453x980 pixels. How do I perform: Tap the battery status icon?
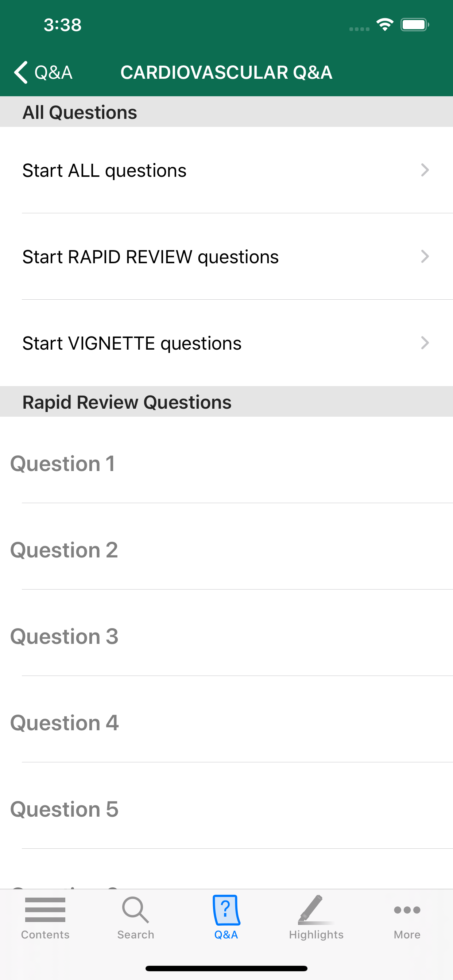pos(415,25)
